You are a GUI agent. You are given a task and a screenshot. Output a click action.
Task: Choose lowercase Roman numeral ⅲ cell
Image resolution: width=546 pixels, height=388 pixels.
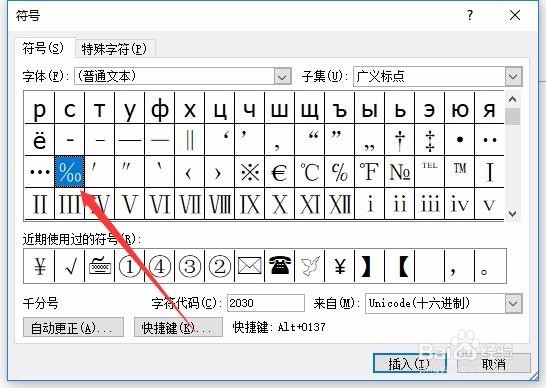tap(429, 204)
